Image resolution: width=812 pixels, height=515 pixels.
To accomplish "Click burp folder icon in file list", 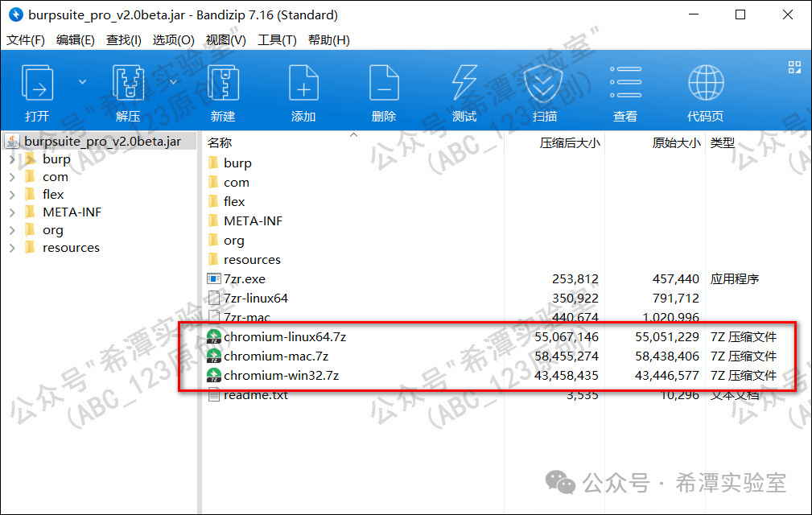I will [x=213, y=163].
